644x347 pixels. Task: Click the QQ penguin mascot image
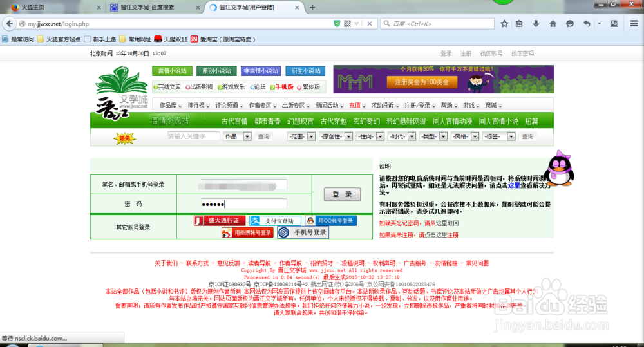(558, 169)
